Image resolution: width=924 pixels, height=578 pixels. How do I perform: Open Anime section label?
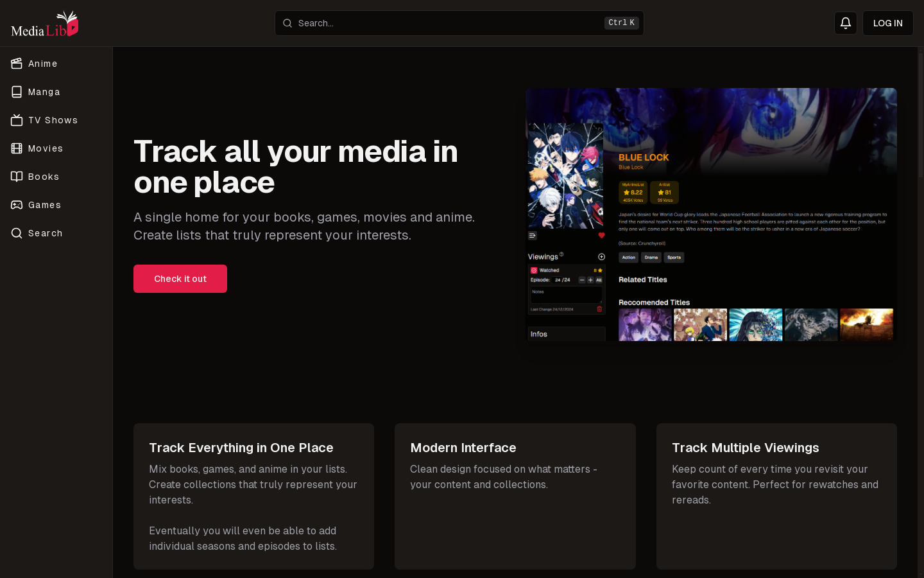[x=43, y=64]
